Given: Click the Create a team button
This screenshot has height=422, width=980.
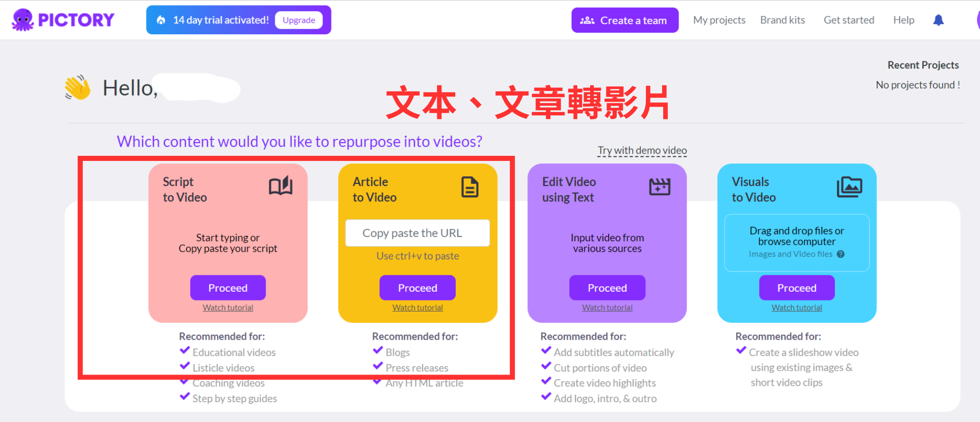Looking at the screenshot, I should coord(624,20).
